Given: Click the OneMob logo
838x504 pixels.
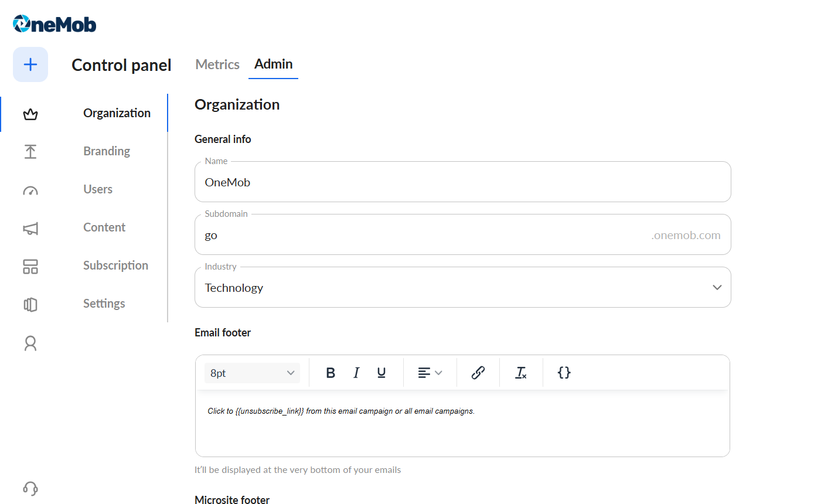Looking at the screenshot, I should [x=54, y=24].
